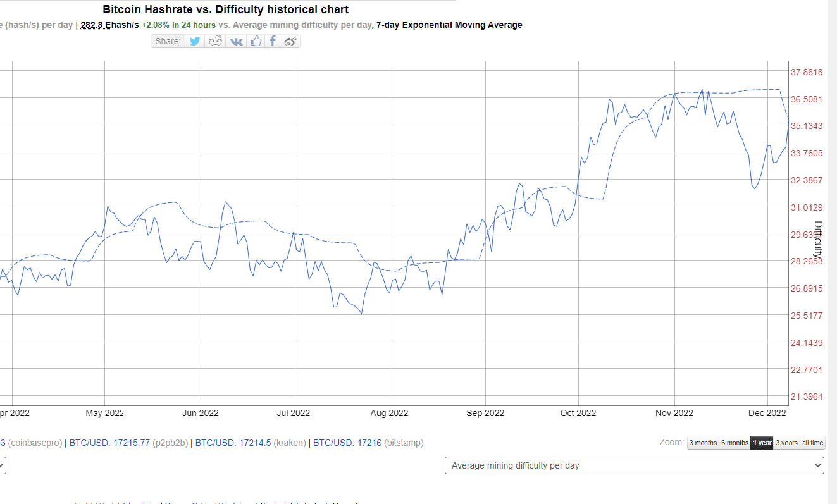Screen dimensions: 837x504
Task: Share the chart on Facebook
Action: point(272,41)
